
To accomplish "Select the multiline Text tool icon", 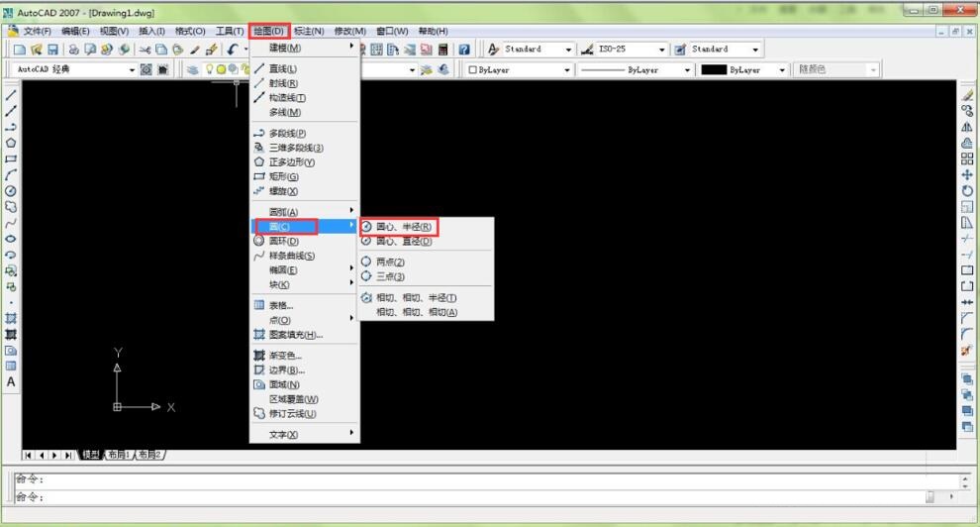I will pos(11,381).
